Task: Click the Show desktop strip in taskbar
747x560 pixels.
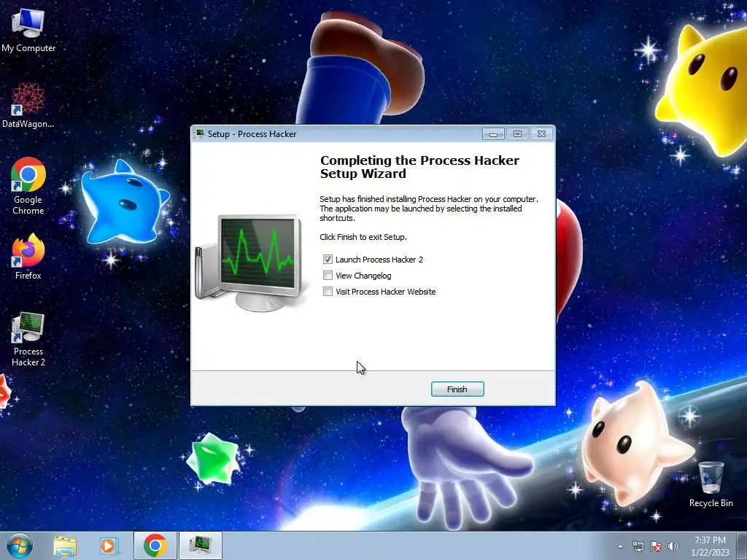Action: click(x=742, y=545)
